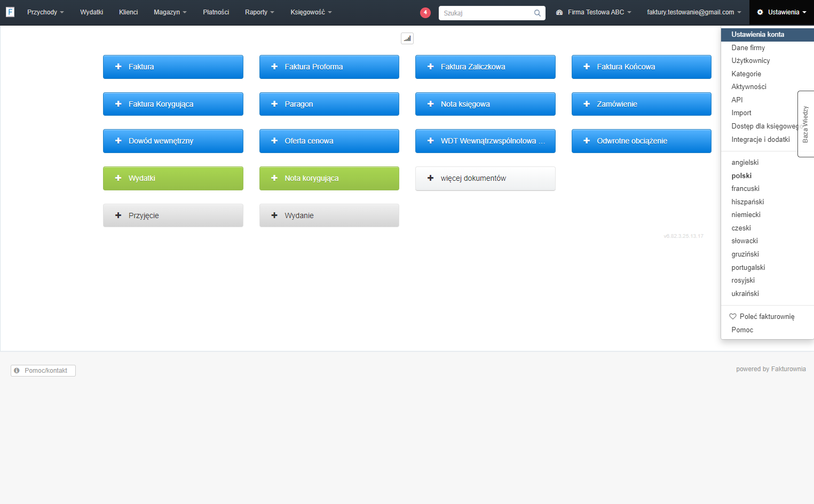The height and width of the screenshot is (504, 814).
Task: Create a new Dowód wewnętrzny
Action: (173, 141)
